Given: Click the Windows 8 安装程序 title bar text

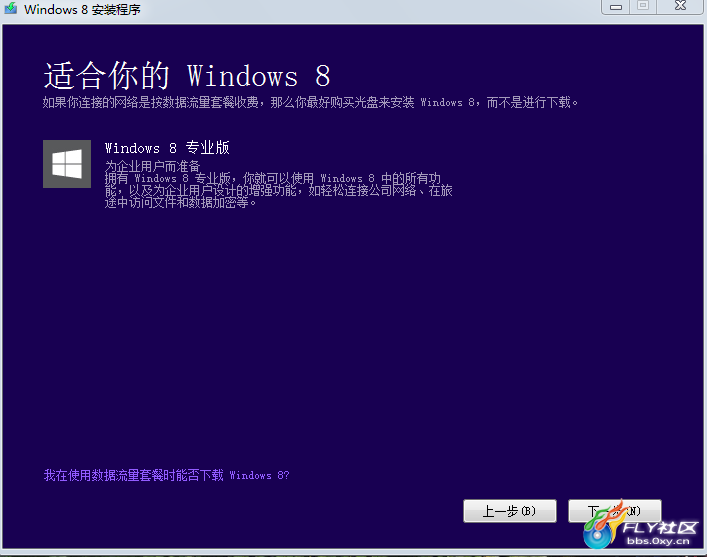Looking at the screenshot, I should click(x=82, y=9).
